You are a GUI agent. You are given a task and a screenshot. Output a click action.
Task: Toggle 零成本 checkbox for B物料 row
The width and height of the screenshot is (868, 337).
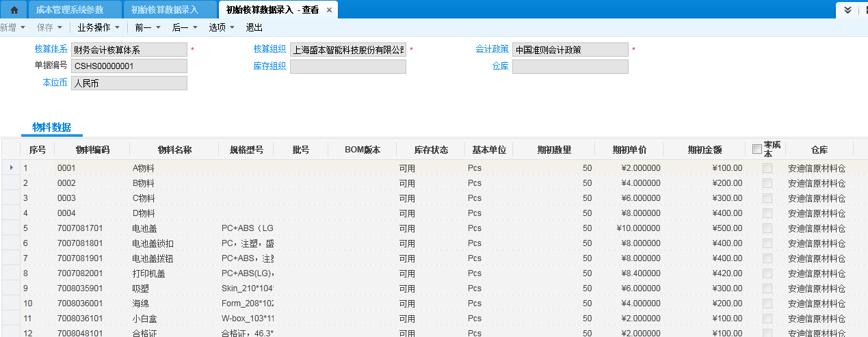point(767,183)
